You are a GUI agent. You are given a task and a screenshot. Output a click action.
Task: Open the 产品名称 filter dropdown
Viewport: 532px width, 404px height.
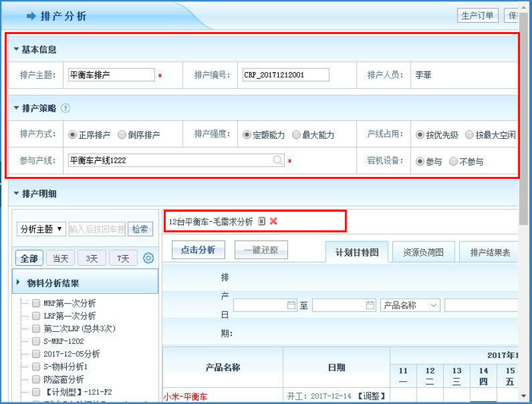410,305
